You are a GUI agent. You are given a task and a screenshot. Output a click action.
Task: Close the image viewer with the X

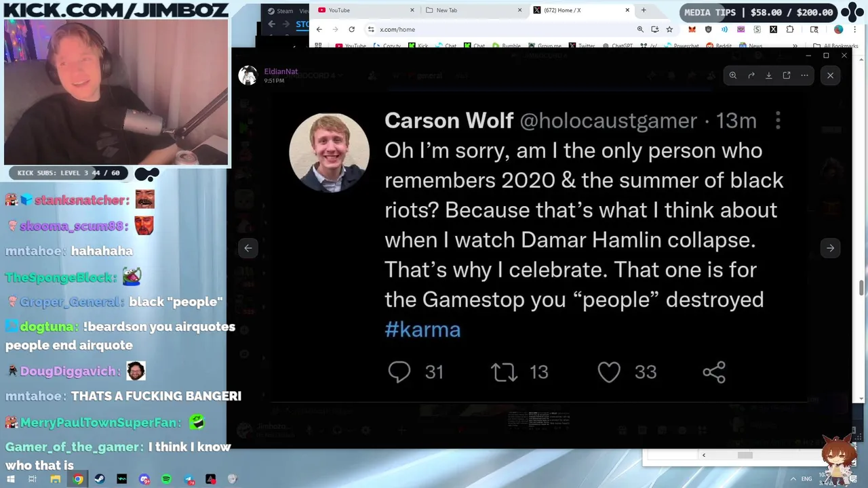click(830, 75)
